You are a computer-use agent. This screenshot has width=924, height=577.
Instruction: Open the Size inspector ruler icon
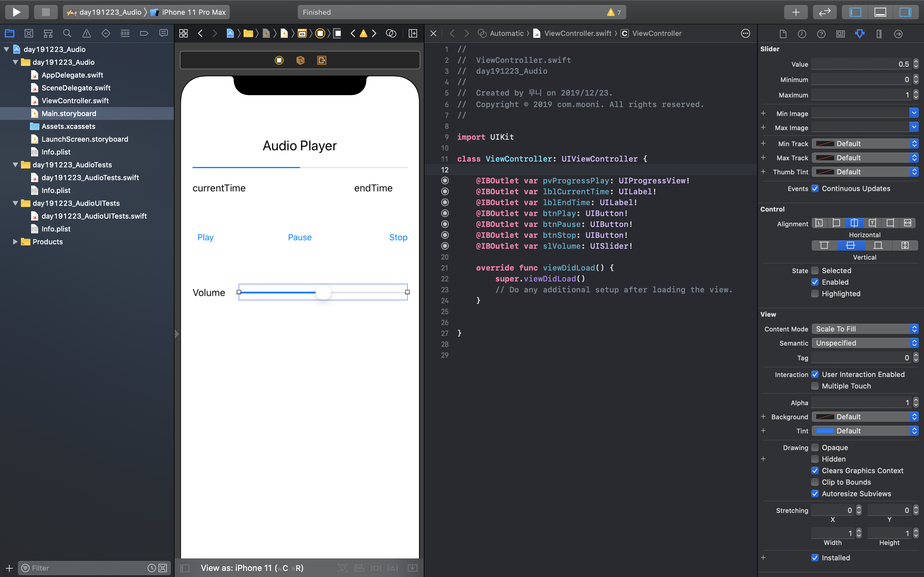(x=879, y=34)
